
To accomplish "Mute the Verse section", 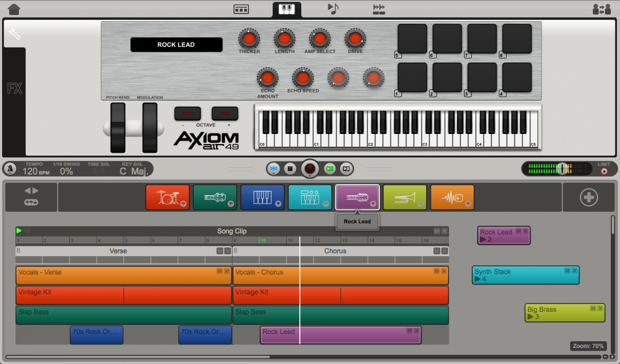I will [220, 251].
